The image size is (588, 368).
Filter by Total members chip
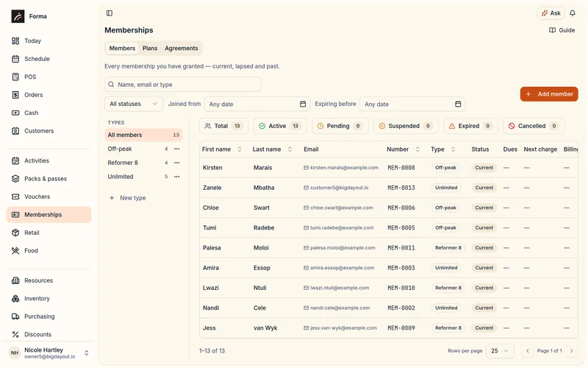[224, 126]
